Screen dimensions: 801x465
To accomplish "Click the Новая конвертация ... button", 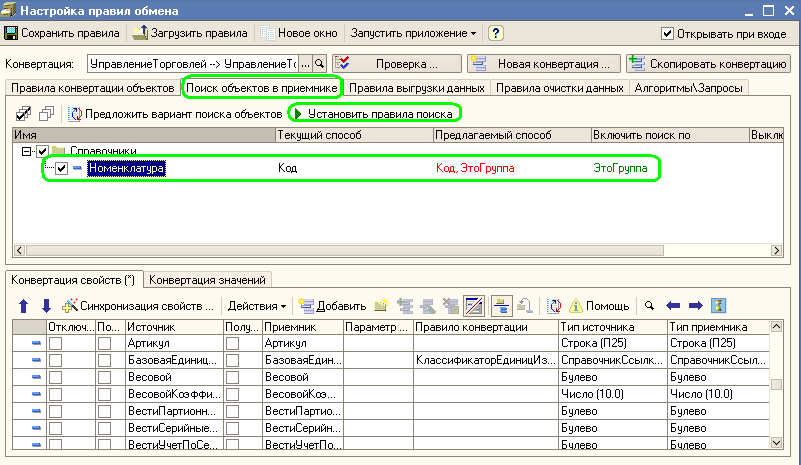I will point(544,64).
